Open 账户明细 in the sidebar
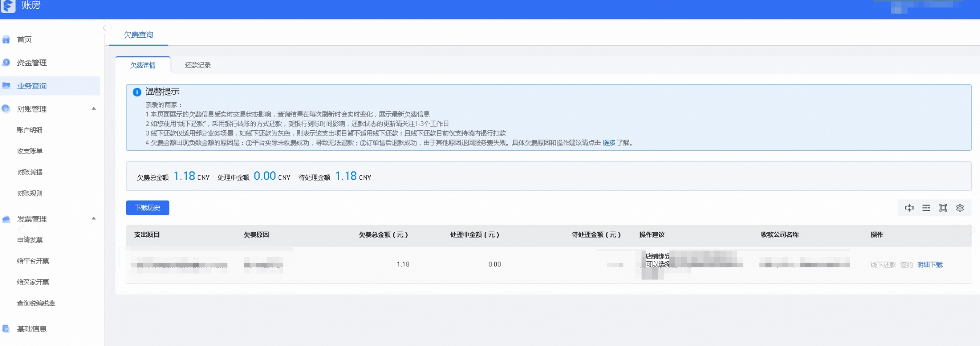Viewport: 980px width, 346px height. (x=30, y=130)
